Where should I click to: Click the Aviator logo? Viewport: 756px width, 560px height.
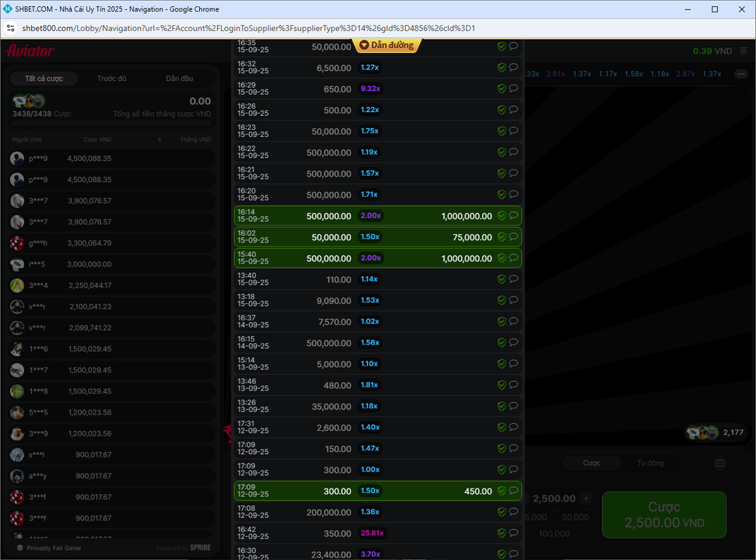tap(30, 51)
